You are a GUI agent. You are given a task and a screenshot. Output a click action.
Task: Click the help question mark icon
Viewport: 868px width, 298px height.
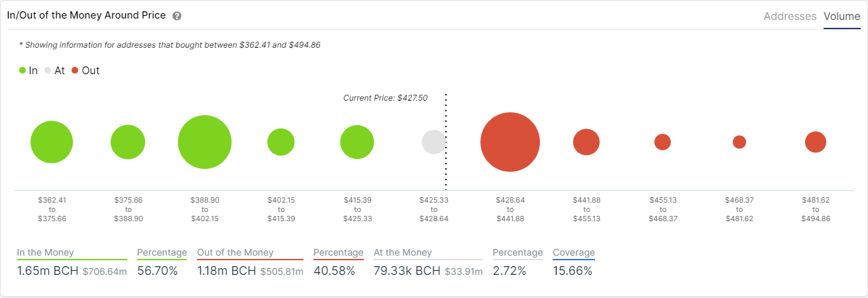point(177,16)
